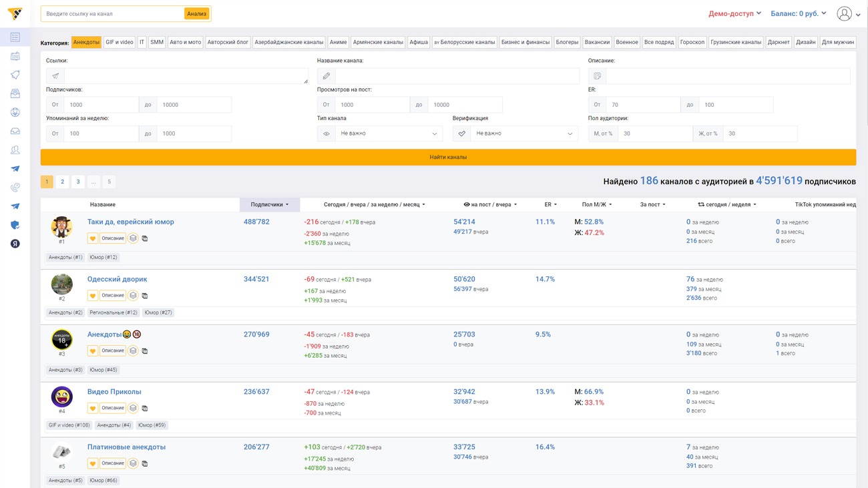Click the shield icon in left sidebar
868x488 pixels.
(x=15, y=225)
